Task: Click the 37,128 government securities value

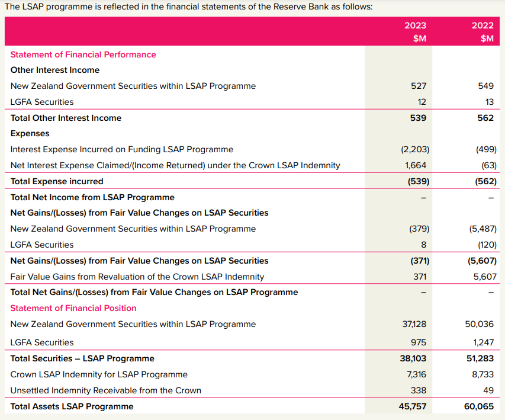Action: (414, 324)
